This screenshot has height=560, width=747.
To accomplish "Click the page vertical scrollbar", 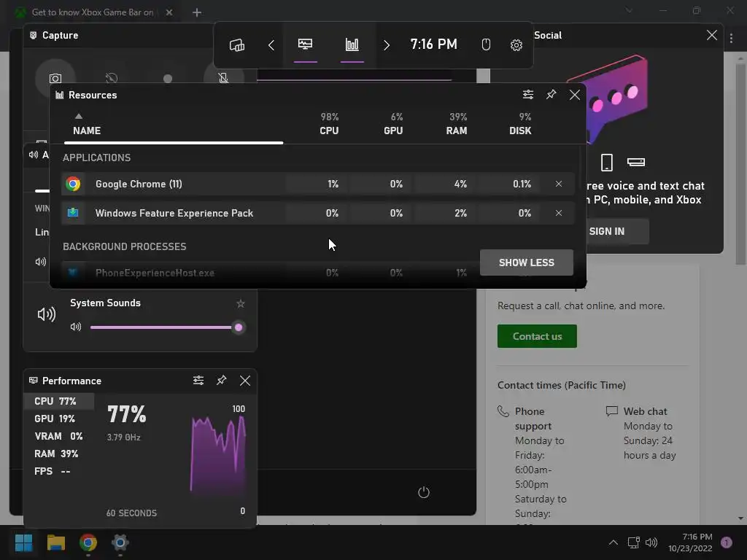I will (740, 164).
